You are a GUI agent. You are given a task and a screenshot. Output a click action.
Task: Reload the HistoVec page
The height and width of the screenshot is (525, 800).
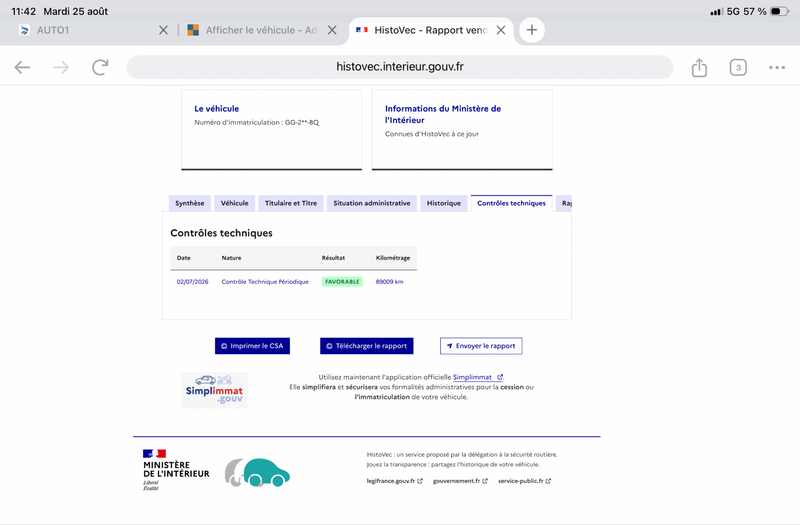pyautogui.click(x=100, y=67)
